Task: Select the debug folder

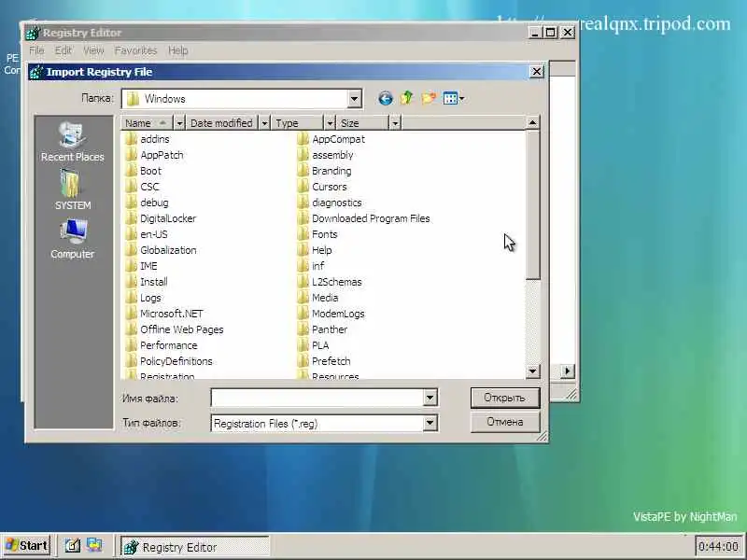Action: click(x=148, y=203)
